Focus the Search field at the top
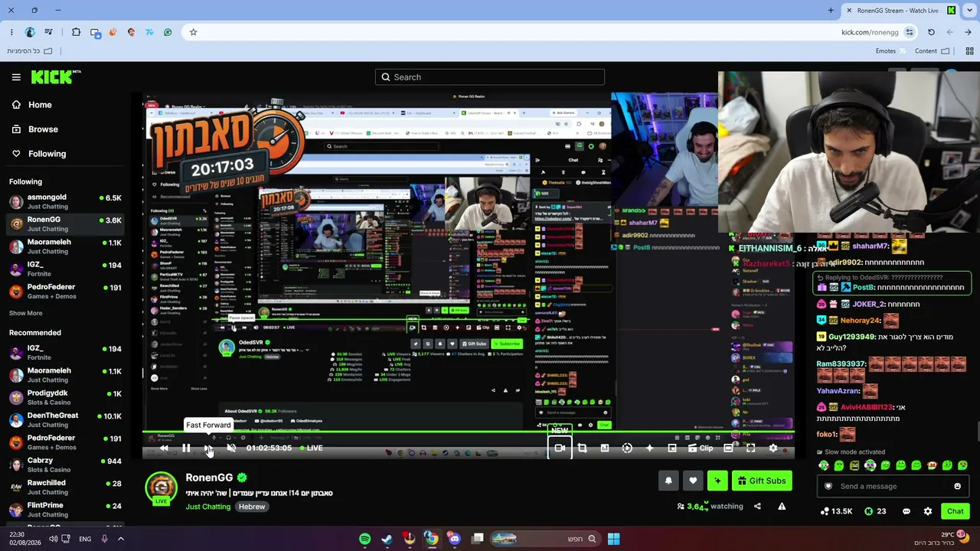This screenshot has height=551, width=980. tap(490, 77)
